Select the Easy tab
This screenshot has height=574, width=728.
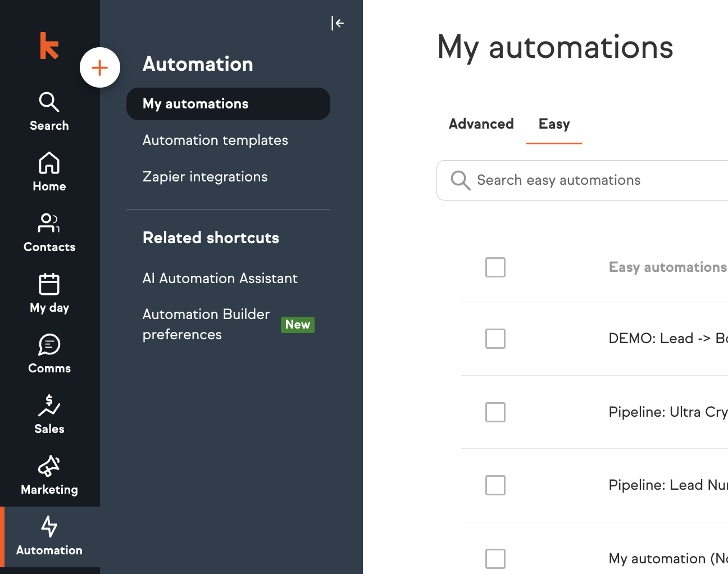[x=554, y=124]
